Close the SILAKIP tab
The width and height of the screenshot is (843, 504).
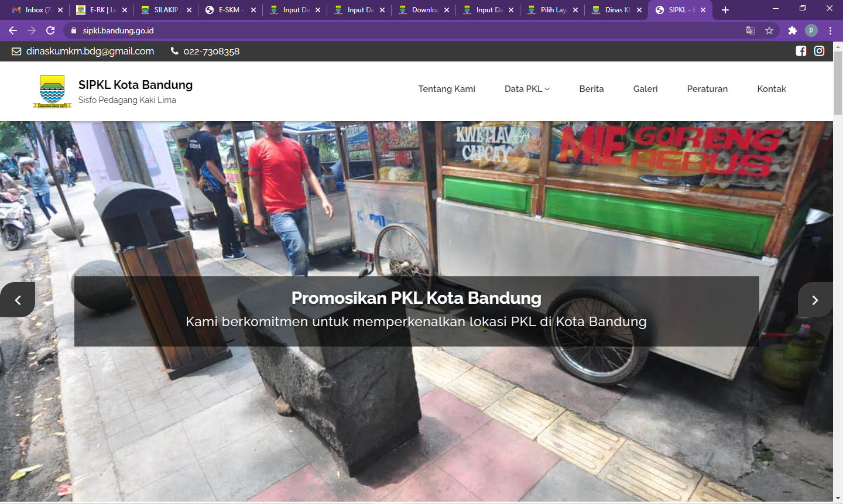coord(189,10)
